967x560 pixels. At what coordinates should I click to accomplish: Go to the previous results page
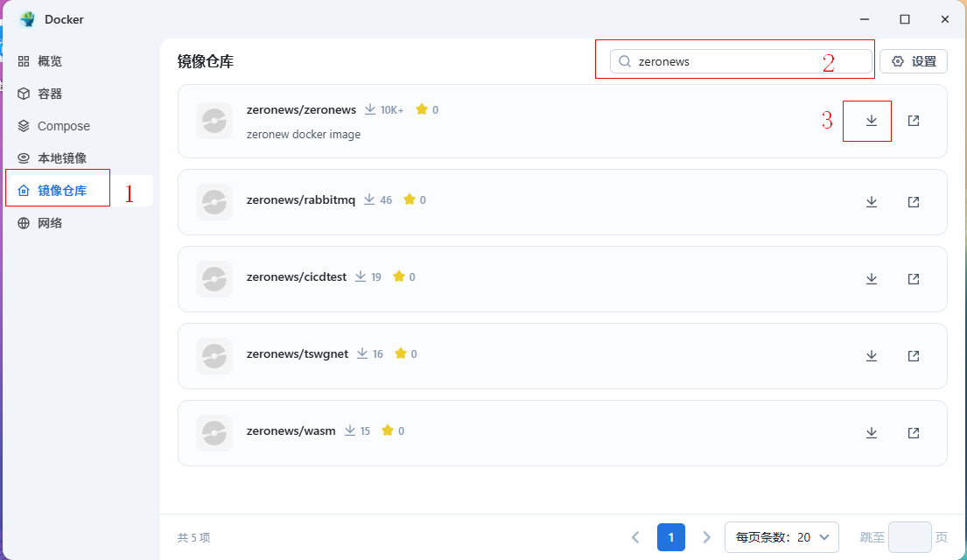click(x=636, y=537)
